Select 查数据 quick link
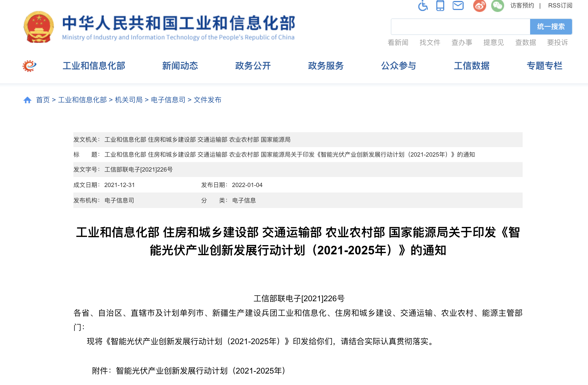Viewport: 588px width, 385px height. tap(526, 43)
